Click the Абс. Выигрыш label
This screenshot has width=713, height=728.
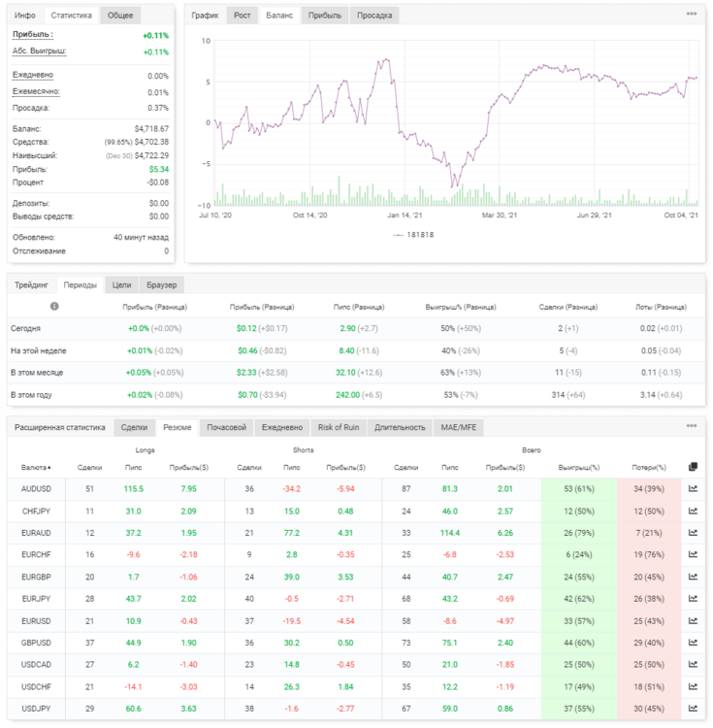pos(40,51)
